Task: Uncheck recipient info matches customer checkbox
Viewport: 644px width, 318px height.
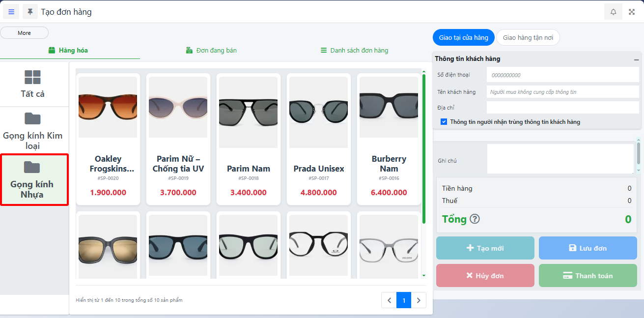Action: pyautogui.click(x=444, y=122)
